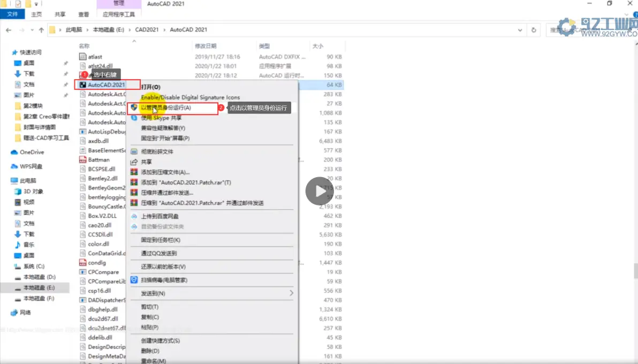Click the vertical scrollbar thumb on the right
Image resolution: width=638 pixels, height=364 pixels.
pos(635,271)
